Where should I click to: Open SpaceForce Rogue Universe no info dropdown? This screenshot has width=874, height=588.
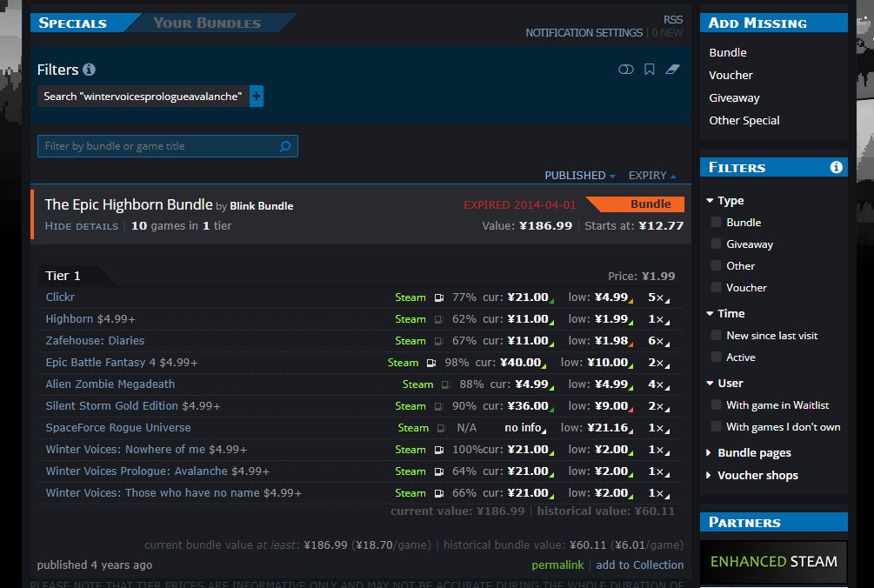point(525,428)
